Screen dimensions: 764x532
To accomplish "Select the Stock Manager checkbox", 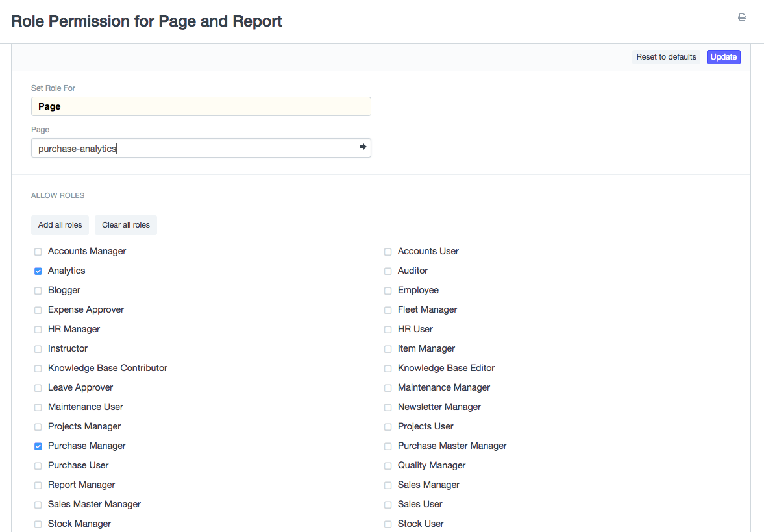I will (x=38, y=524).
